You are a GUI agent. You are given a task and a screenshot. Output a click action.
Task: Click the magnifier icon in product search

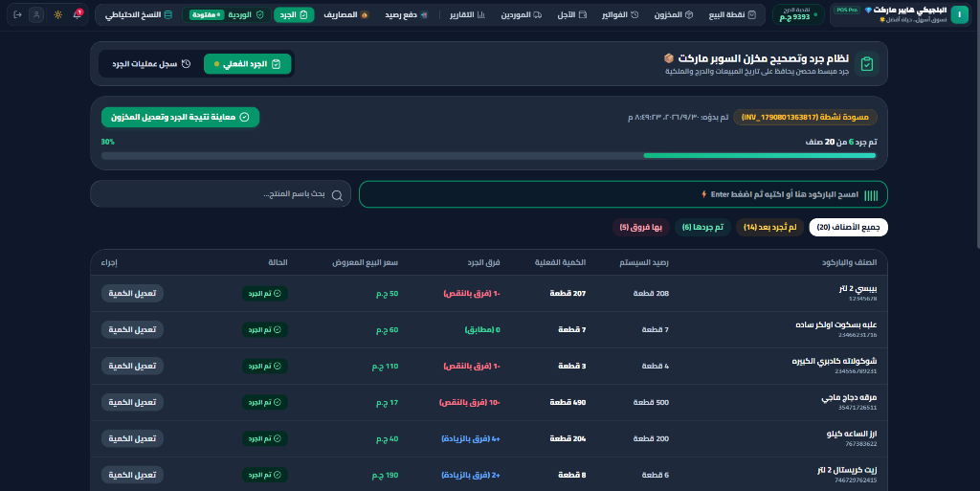tap(337, 195)
